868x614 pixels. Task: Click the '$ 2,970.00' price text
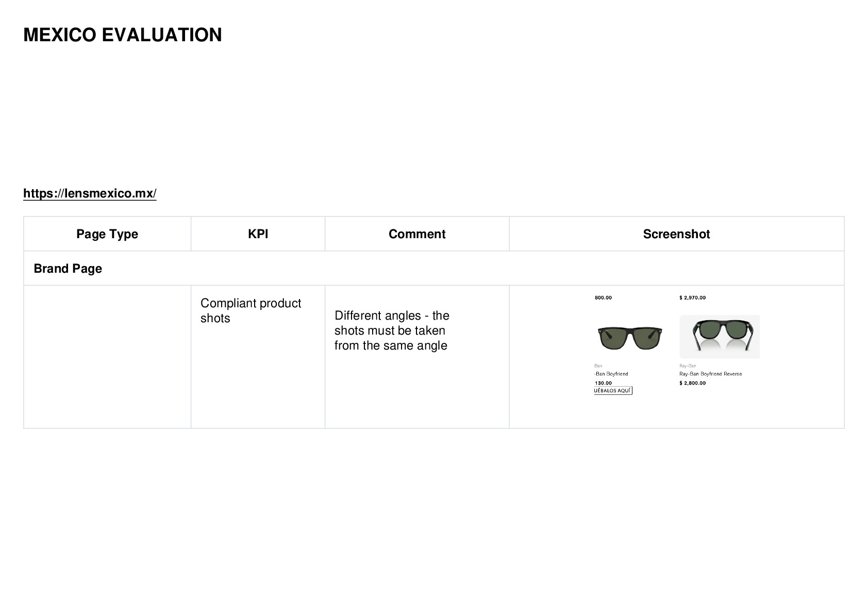pyautogui.click(x=692, y=297)
